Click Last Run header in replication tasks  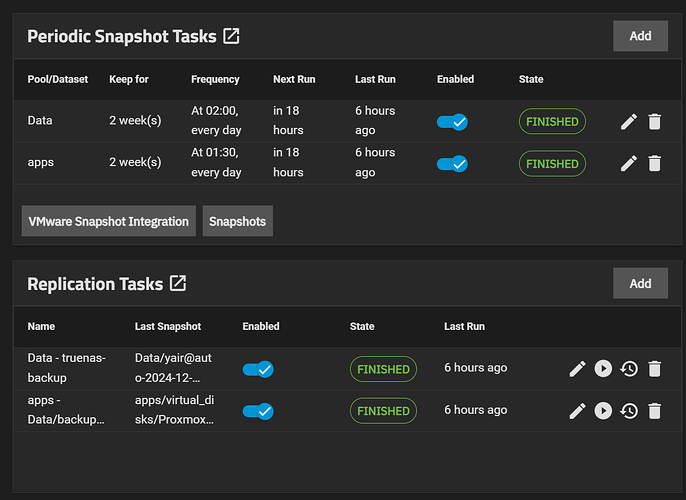[x=464, y=326]
